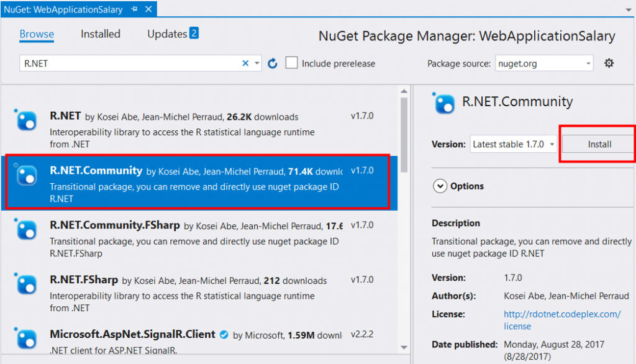Click the R.NET package icon
Image resolution: width=636 pixels, height=364 pixels.
27,120
